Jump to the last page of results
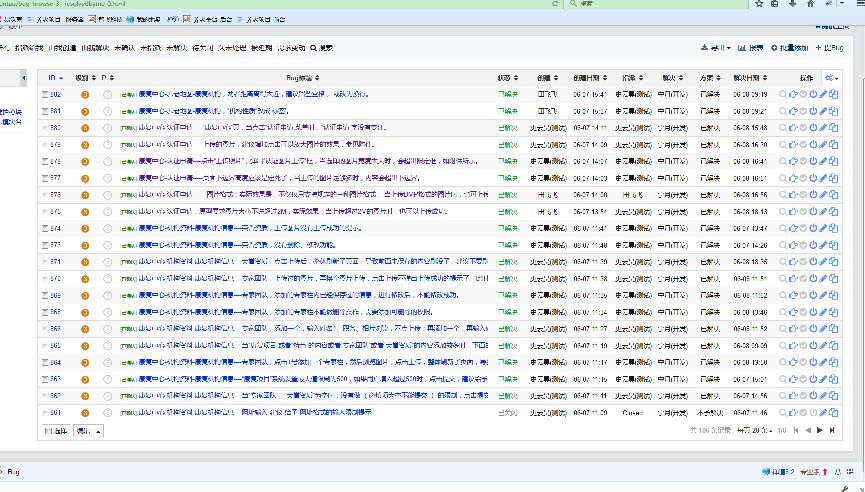The width and height of the screenshot is (865, 492). pos(831,429)
